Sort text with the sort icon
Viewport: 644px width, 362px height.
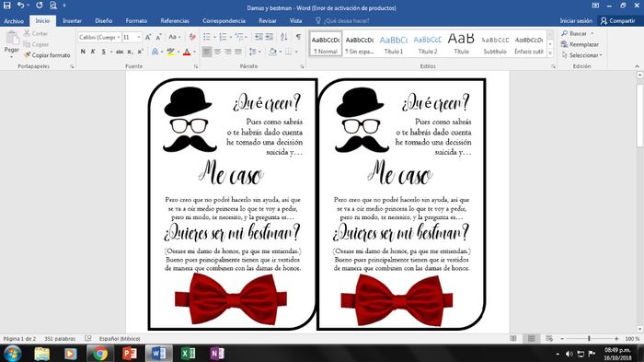point(283,37)
